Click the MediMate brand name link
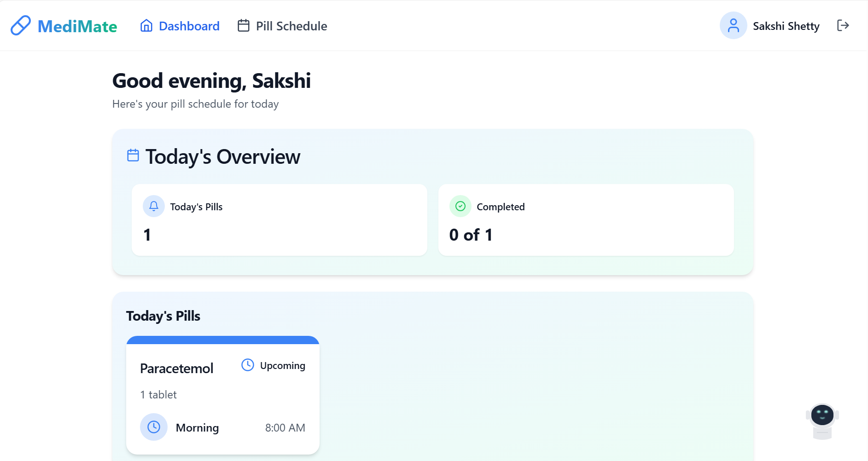This screenshot has width=868, height=461. (77, 26)
